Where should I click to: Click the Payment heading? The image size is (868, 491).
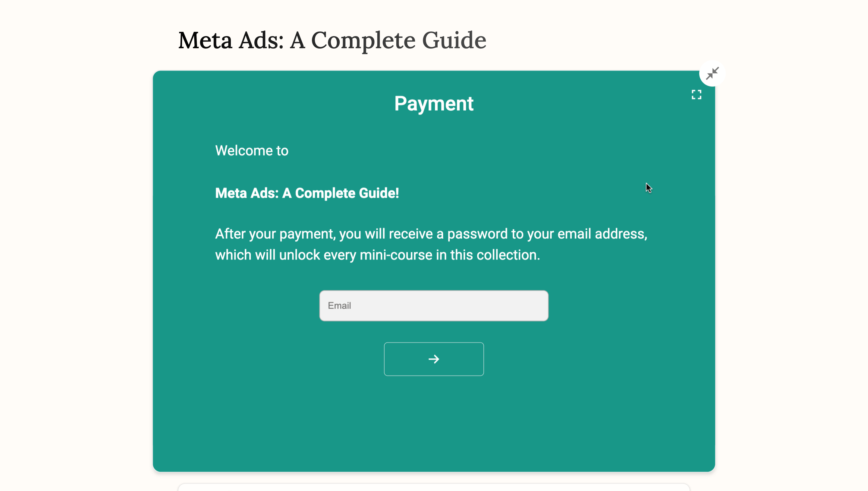click(433, 103)
